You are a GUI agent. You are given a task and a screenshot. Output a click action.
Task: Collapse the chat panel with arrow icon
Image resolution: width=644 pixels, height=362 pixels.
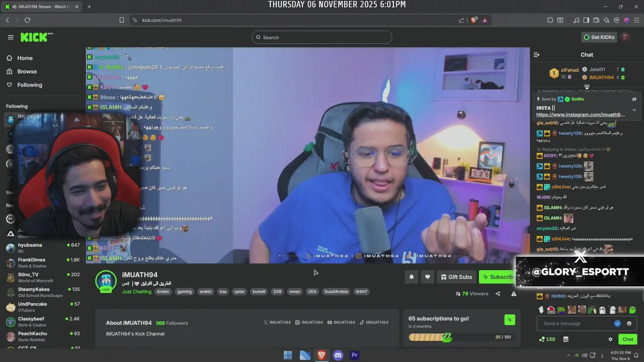[x=536, y=55]
